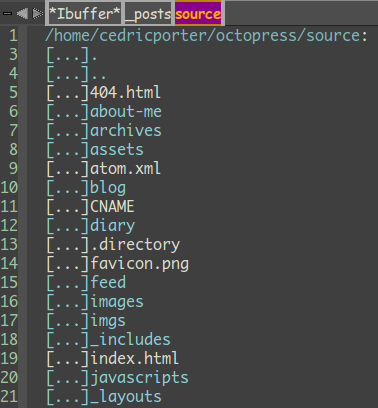Viewport: 378px width, 408px height.
Task: Open favicon.png in the listing
Action: coord(140,264)
